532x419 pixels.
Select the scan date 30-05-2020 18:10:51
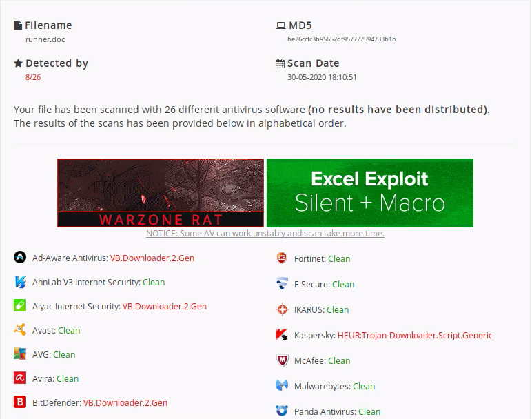[x=322, y=77]
